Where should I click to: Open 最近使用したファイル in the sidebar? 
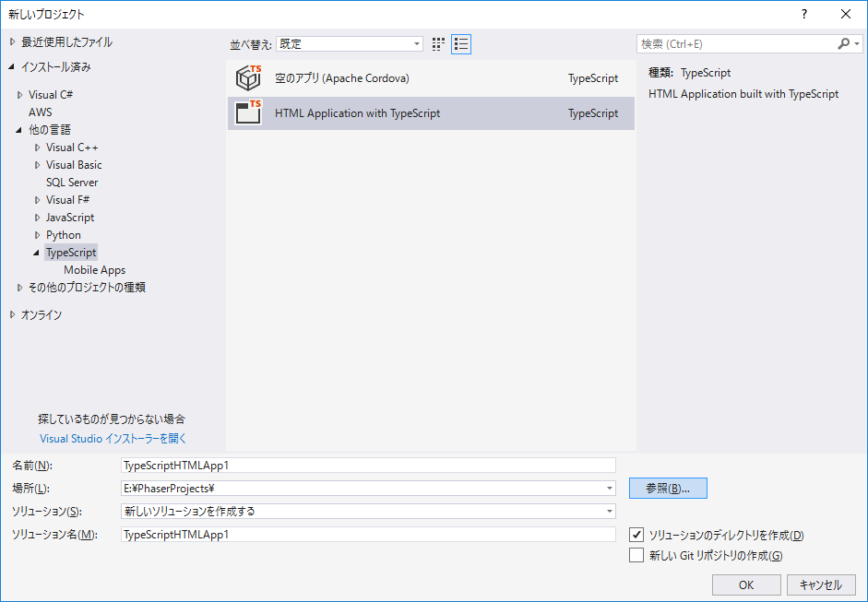(x=69, y=41)
